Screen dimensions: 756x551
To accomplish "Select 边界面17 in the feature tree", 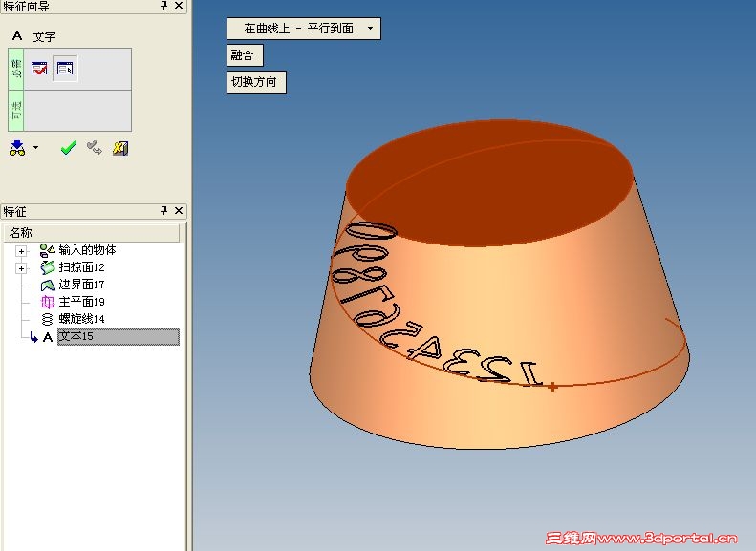I will pyautogui.click(x=81, y=285).
